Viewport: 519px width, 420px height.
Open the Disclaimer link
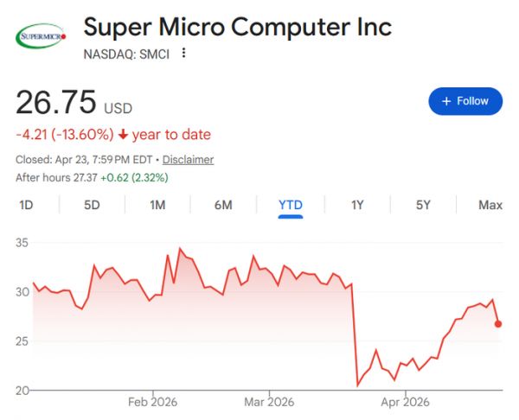pos(188,160)
